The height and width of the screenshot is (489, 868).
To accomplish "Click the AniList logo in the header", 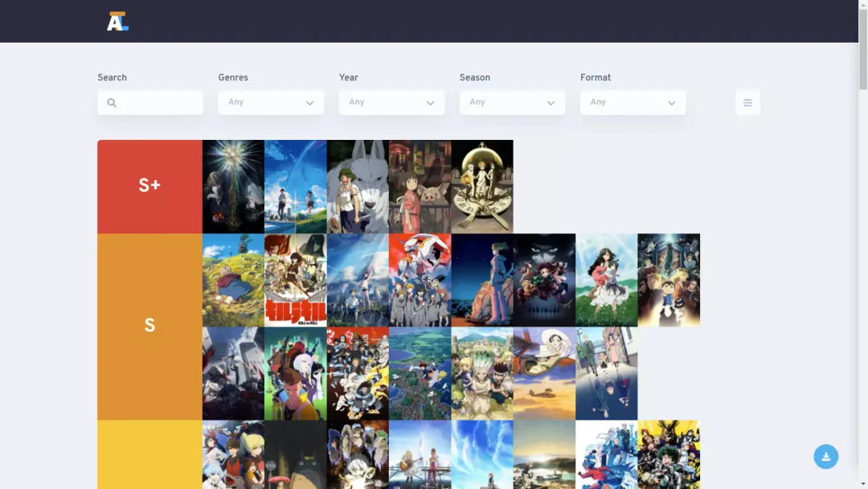I will point(117,22).
